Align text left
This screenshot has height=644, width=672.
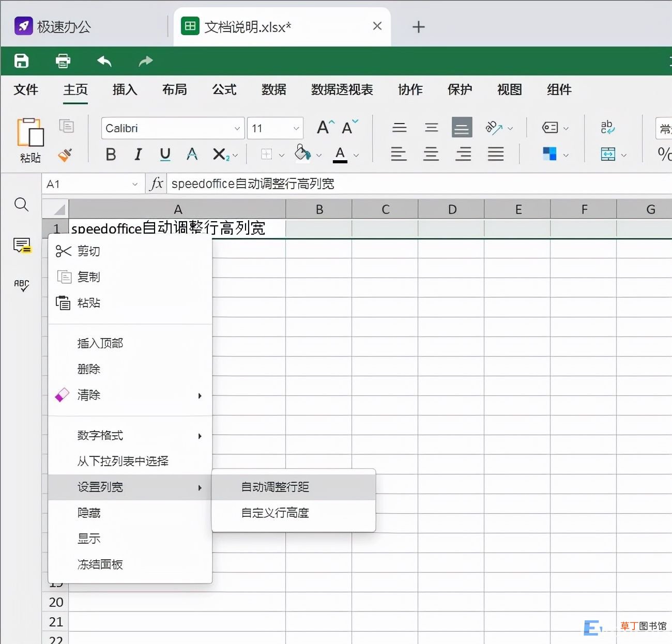(x=399, y=154)
